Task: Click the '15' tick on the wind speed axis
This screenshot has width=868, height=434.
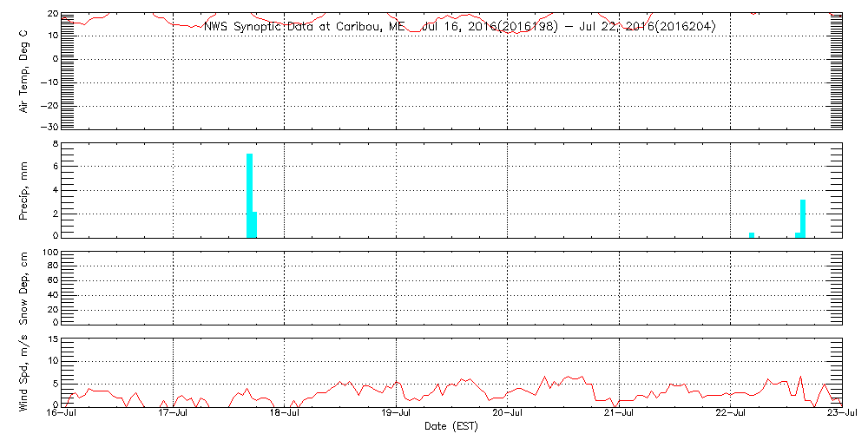Action: pos(51,339)
